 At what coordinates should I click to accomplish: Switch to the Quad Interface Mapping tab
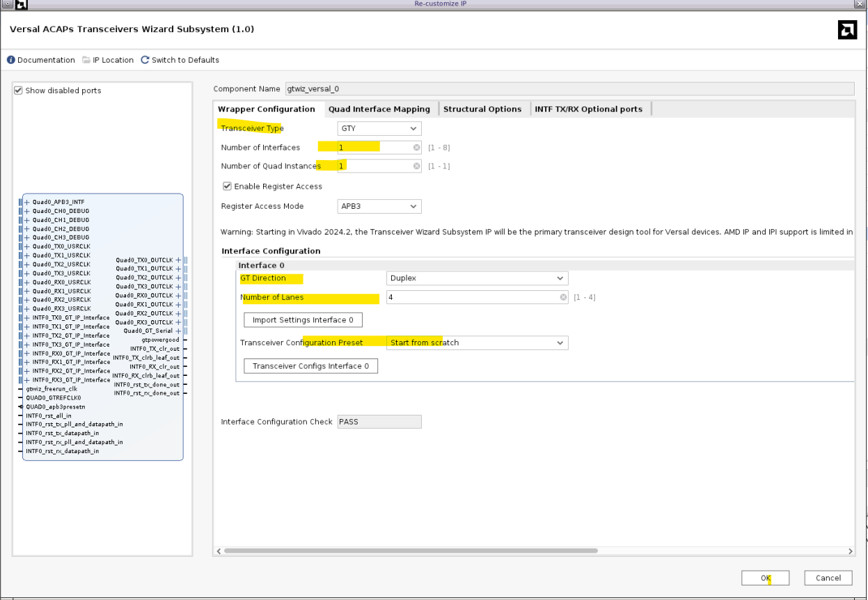pyautogui.click(x=379, y=109)
